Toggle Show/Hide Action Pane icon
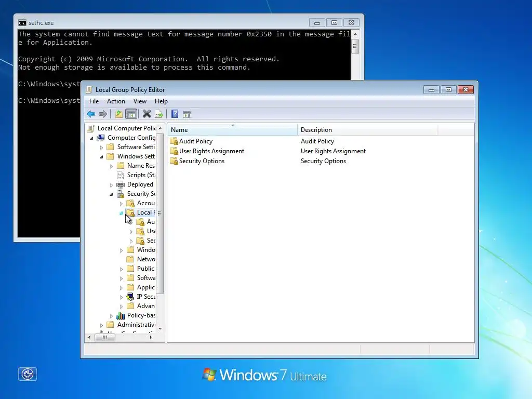532x399 pixels. click(x=187, y=114)
